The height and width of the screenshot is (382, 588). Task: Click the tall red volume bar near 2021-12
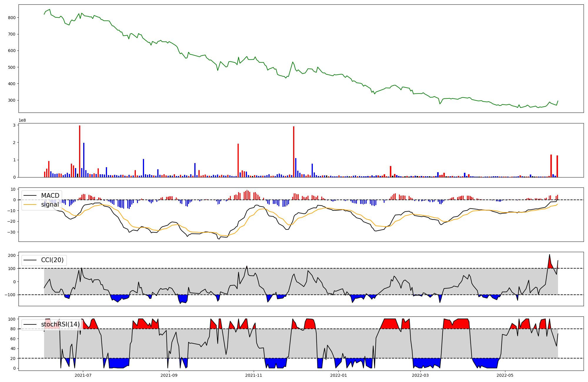pos(294,151)
